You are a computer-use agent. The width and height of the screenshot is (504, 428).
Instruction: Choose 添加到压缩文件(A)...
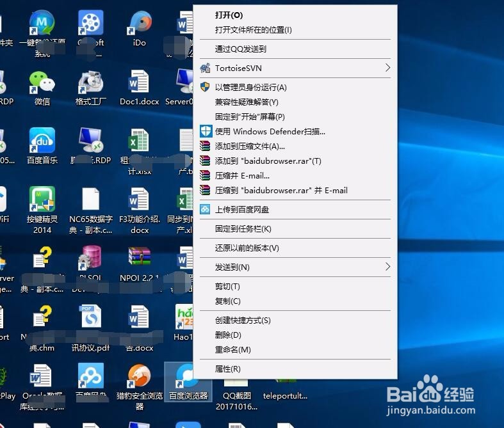295,147
